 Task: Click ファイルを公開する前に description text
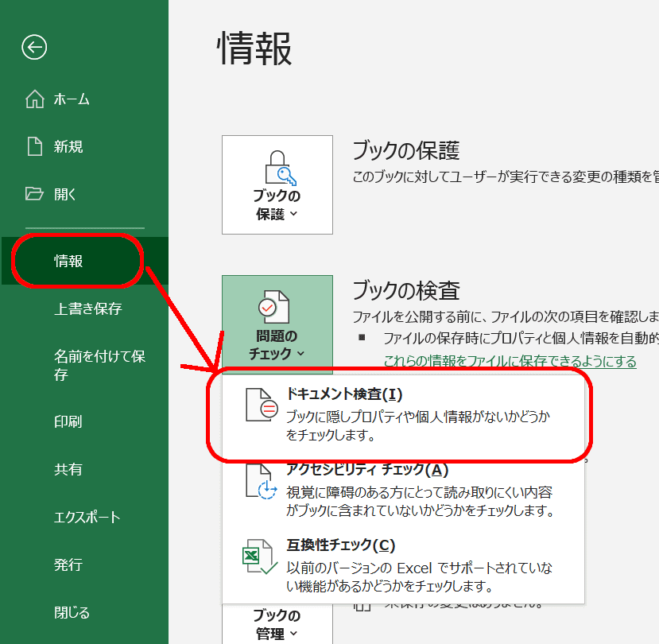coord(506,316)
